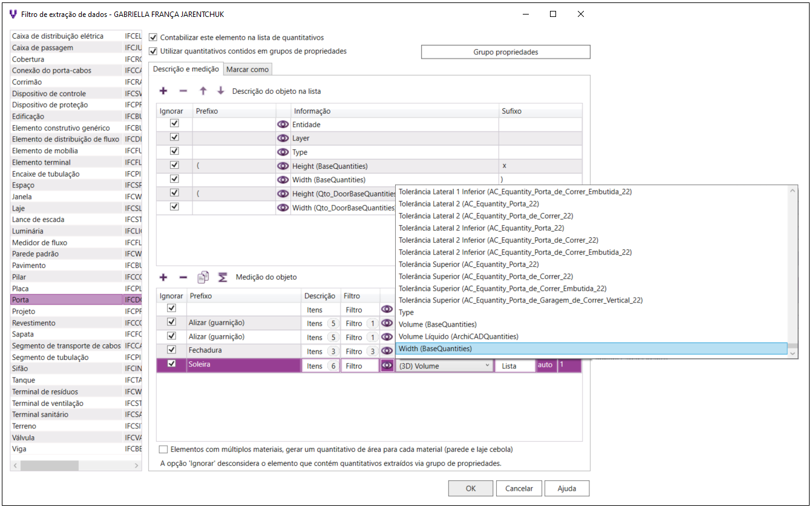The height and width of the screenshot is (507, 812).
Task: Click the plus icon above description list
Action: [163, 91]
